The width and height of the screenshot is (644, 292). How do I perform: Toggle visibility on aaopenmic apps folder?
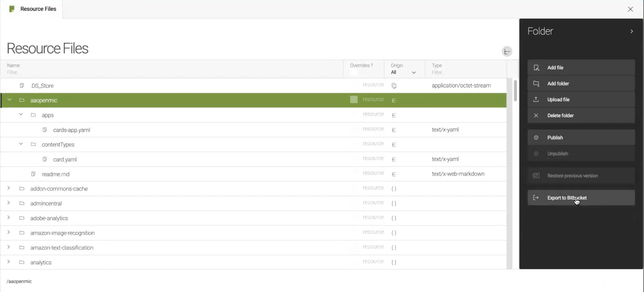[x=21, y=115]
